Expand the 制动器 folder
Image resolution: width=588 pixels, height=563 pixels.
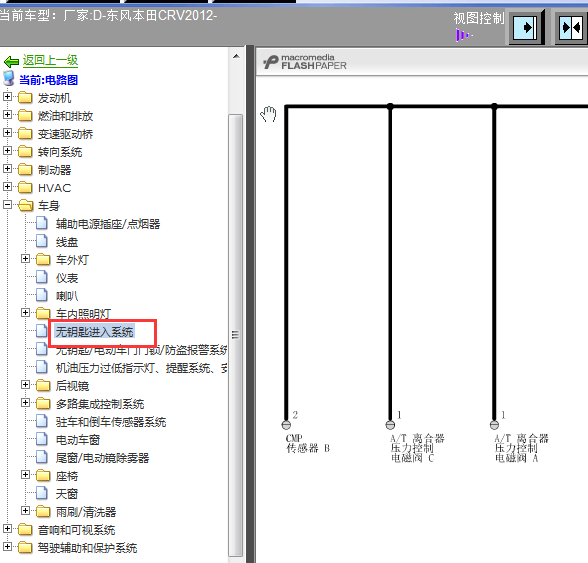click(7, 169)
